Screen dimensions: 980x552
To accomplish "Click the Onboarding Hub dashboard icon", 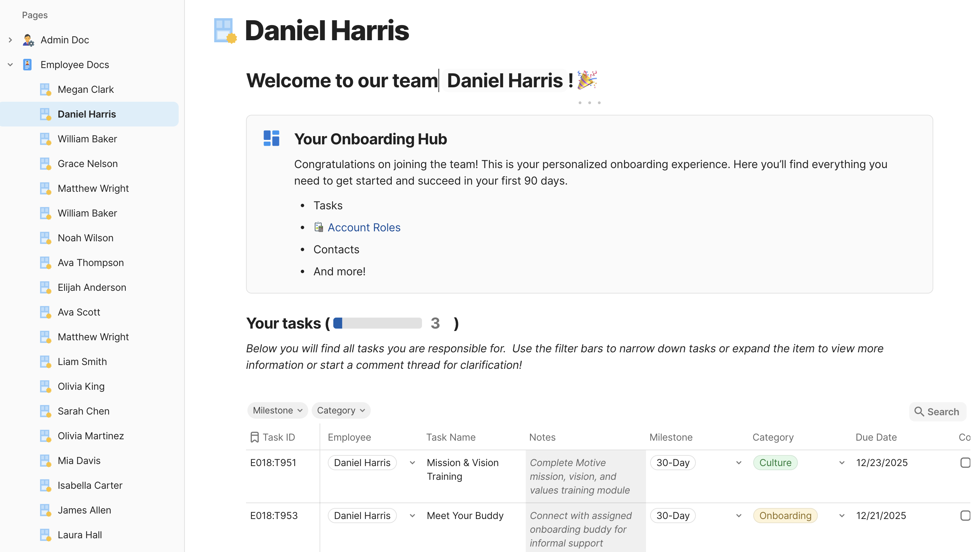I will coord(271,139).
